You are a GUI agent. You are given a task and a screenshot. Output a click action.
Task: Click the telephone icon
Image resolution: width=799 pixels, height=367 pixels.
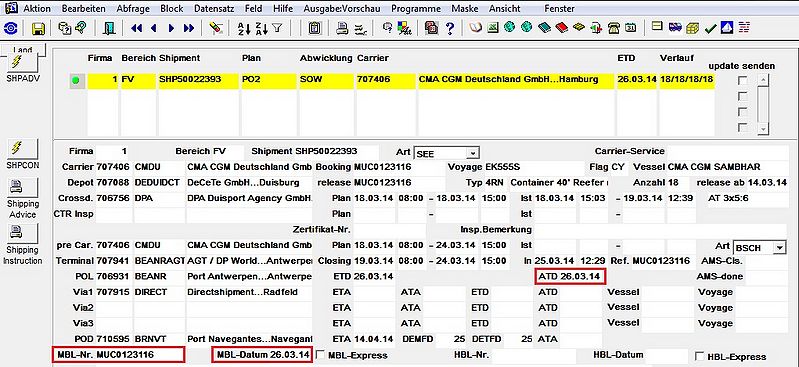point(614,28)
